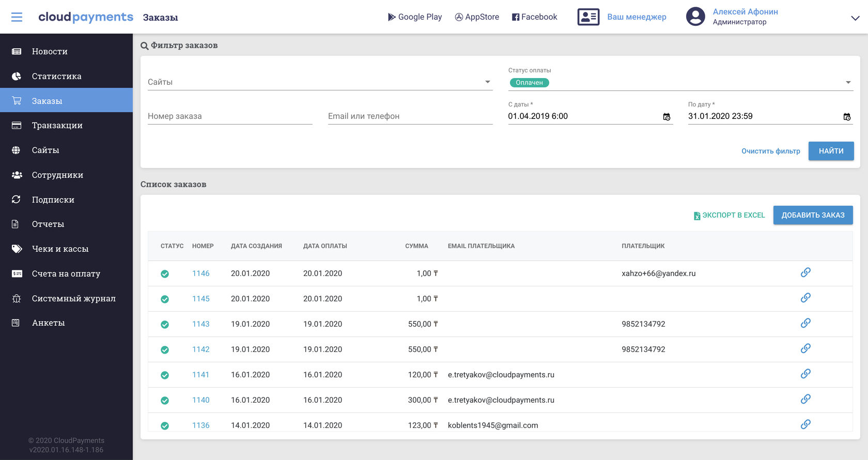This screenshot has width=868, height=460.
Task: Export orders via ЭКСПОРТ В EXCEL
Action: pos(729,215)
